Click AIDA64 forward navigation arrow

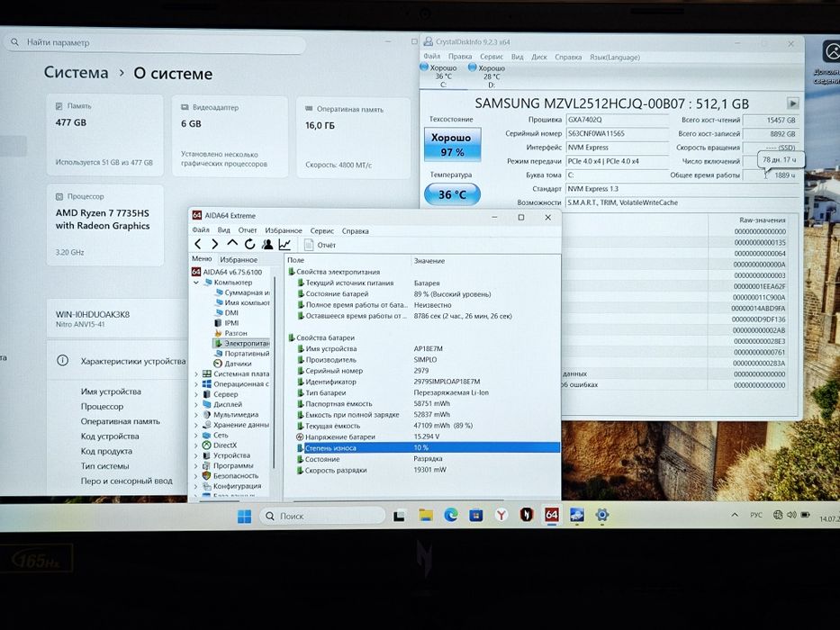click(x=215, y=244)
